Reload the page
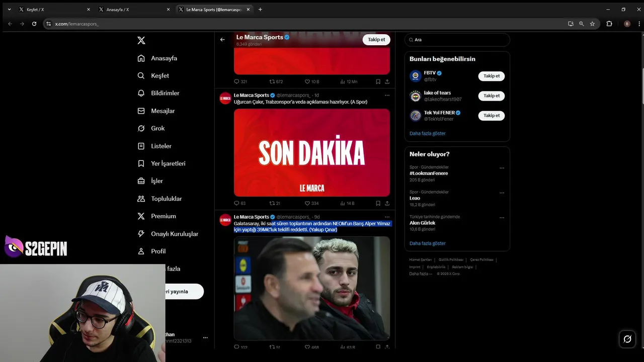This screenshot has height=362, width=644. point(34,24)
